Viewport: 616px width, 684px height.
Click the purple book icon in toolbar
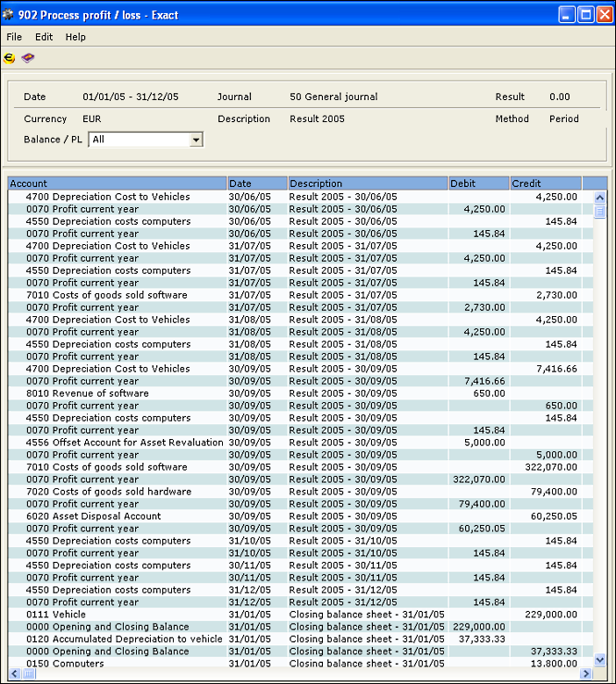point(28,58)
